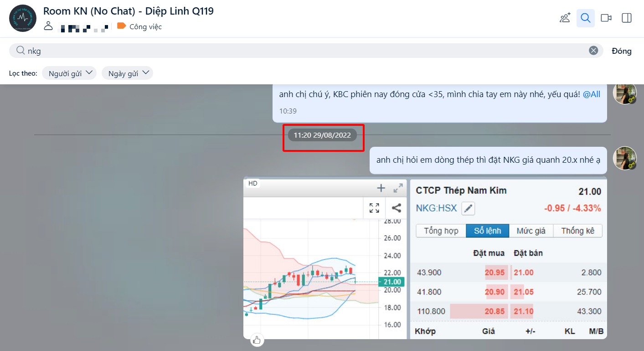Focus the search field containing 'nkg'
Viewport: 644px width, 351px height.
[306, 51]
